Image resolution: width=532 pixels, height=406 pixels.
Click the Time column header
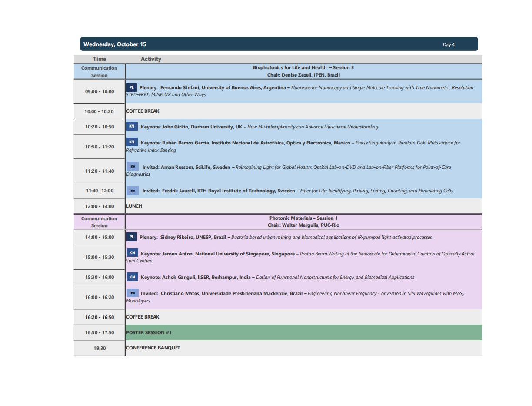click(x=99, y=59)
